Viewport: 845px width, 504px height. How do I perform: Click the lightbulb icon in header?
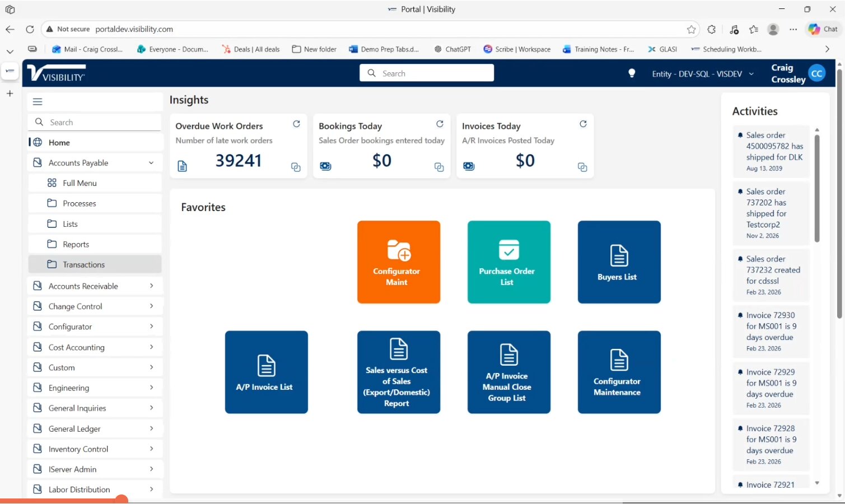[632, 73]
